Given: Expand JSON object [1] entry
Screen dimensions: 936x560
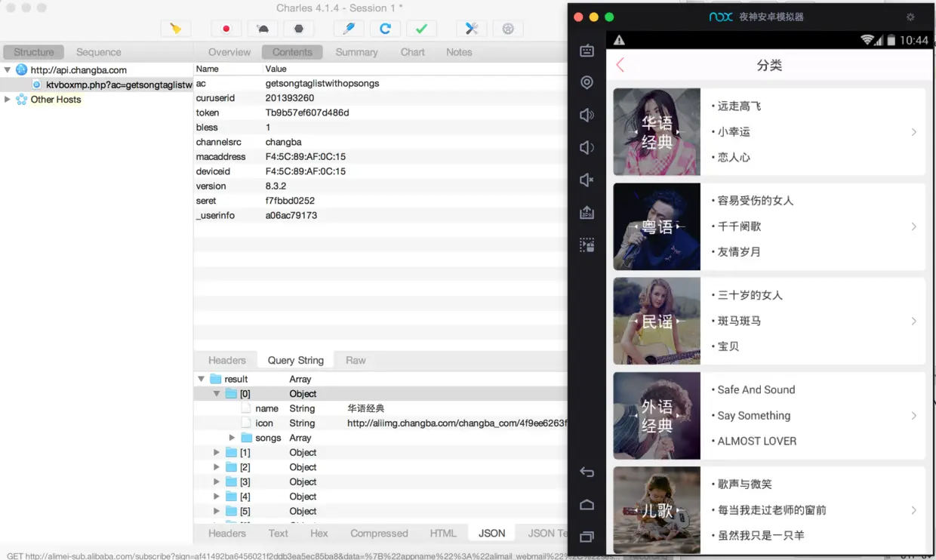Looking at the screenshot, I should pyautogui.click(x=217, y=452).
